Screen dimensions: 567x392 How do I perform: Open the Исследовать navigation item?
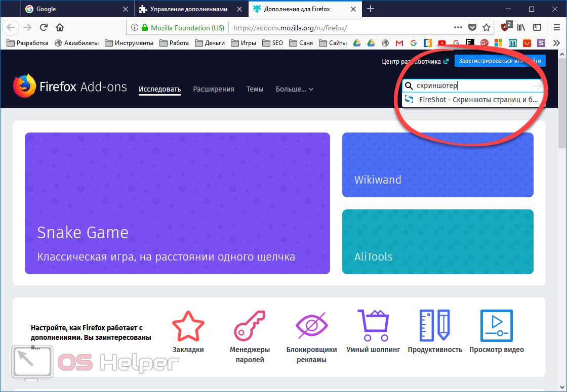click(x=160, y=89)
